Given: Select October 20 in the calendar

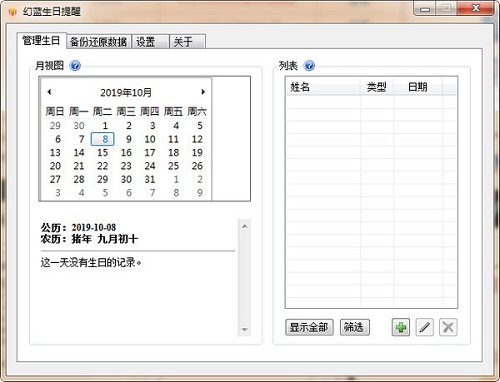Looking at the screenshot, I should pos(55,166).
